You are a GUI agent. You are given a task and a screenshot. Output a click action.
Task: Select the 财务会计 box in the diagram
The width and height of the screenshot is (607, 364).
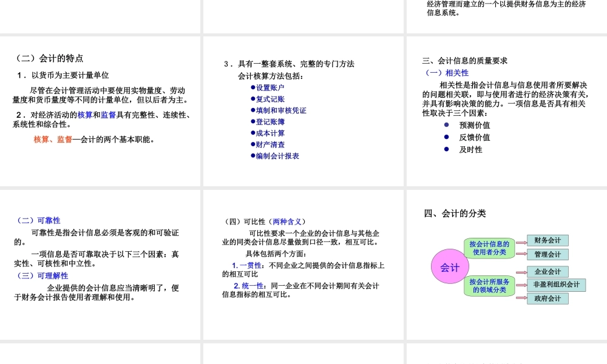point(549,240)
